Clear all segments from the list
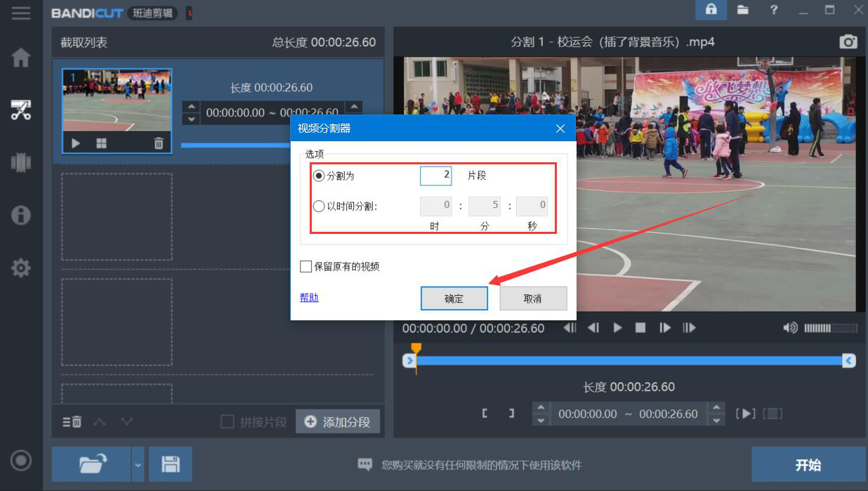Image resolution: width=868 pixels, height=491 pixels. (x=72, y=422)
